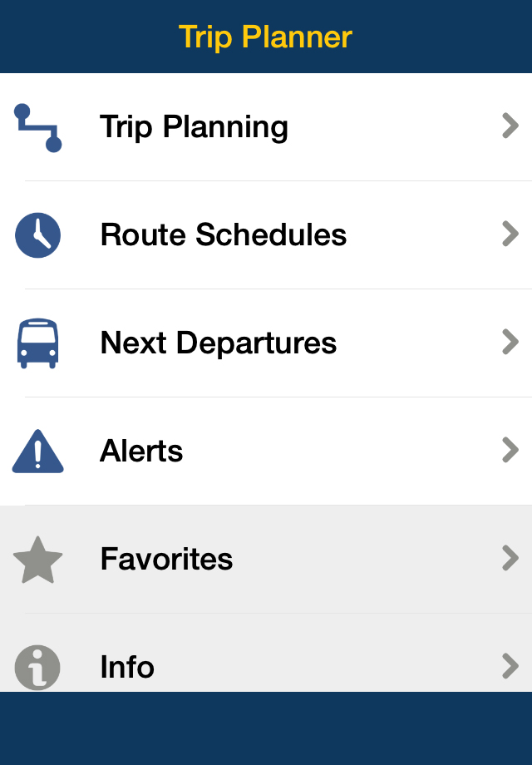
Task: Click the Trip Planner header title
Action: tap(266, 37)
